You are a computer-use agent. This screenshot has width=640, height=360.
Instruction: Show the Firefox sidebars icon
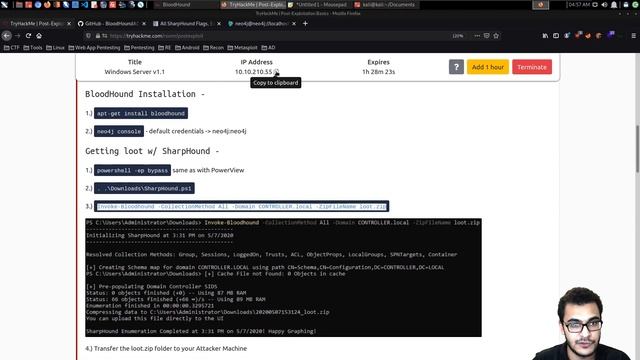point(556,36)
